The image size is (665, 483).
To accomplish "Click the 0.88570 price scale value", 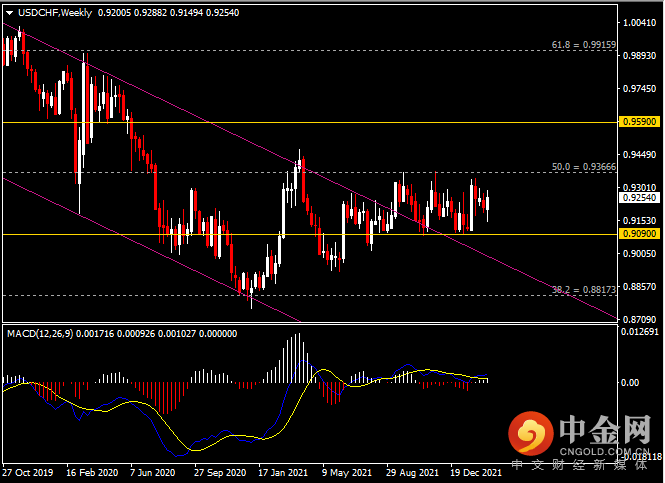I will tap(639, 287).
